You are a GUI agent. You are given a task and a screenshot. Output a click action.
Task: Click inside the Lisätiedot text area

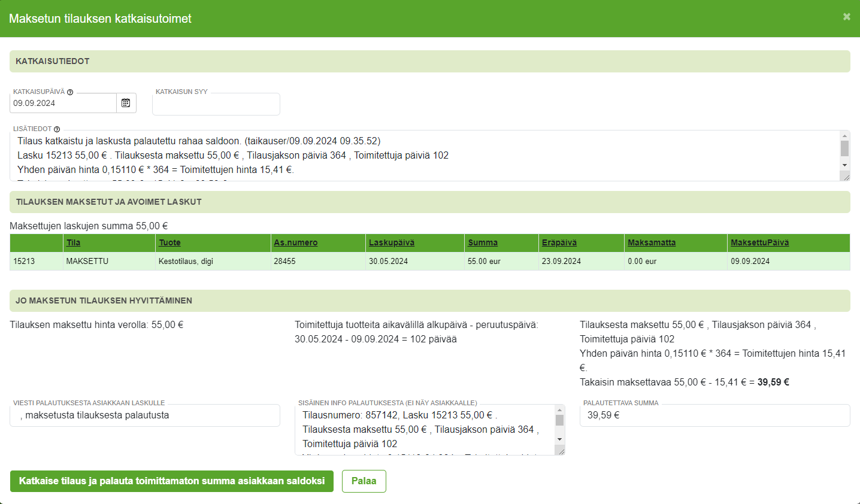click(425, 156)
